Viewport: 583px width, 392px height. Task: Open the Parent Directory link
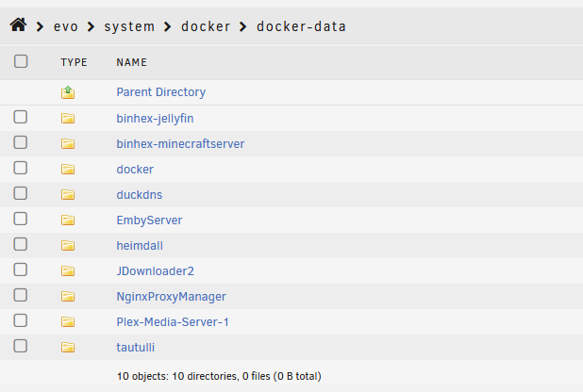point(161,92)
